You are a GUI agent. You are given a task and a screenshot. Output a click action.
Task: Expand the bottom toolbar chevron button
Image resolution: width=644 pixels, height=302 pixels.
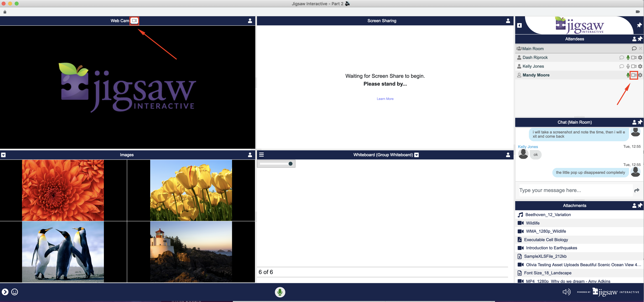(x=5, y=292)
